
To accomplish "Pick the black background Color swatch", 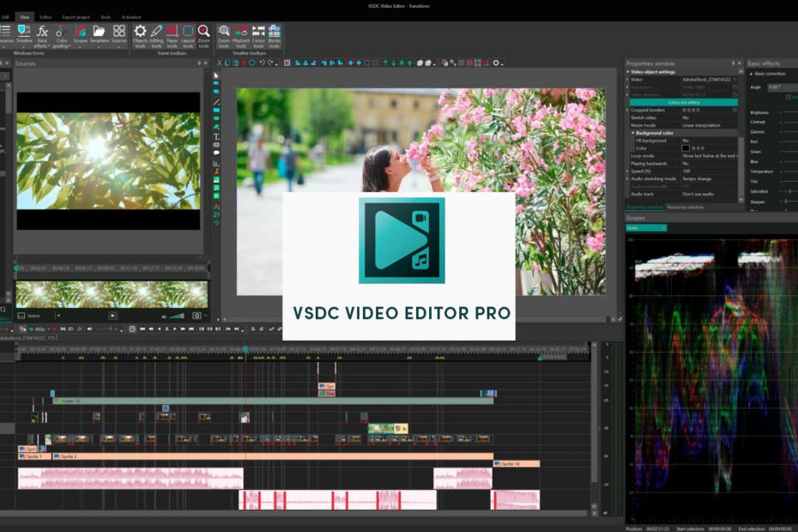I will click(x=686, y=148).
